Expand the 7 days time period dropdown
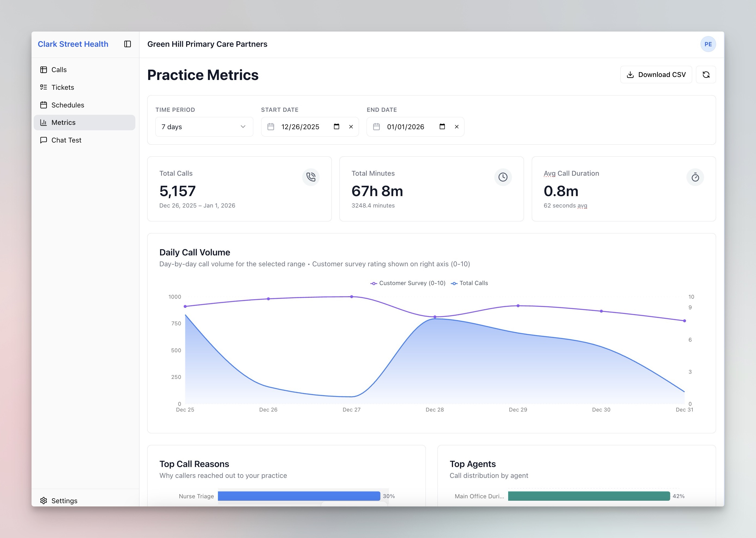Screen dimensions: 756x538 click(204, 126)
